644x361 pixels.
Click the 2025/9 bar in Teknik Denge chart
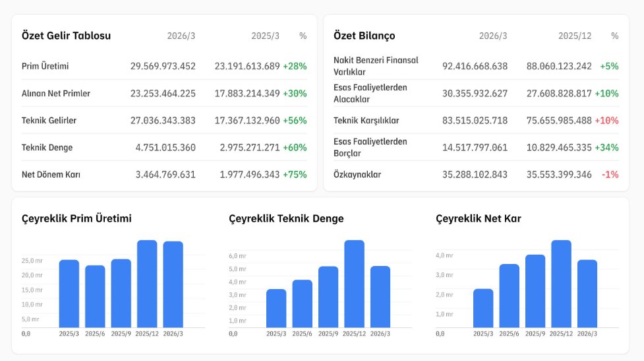(x=328, y=297)
